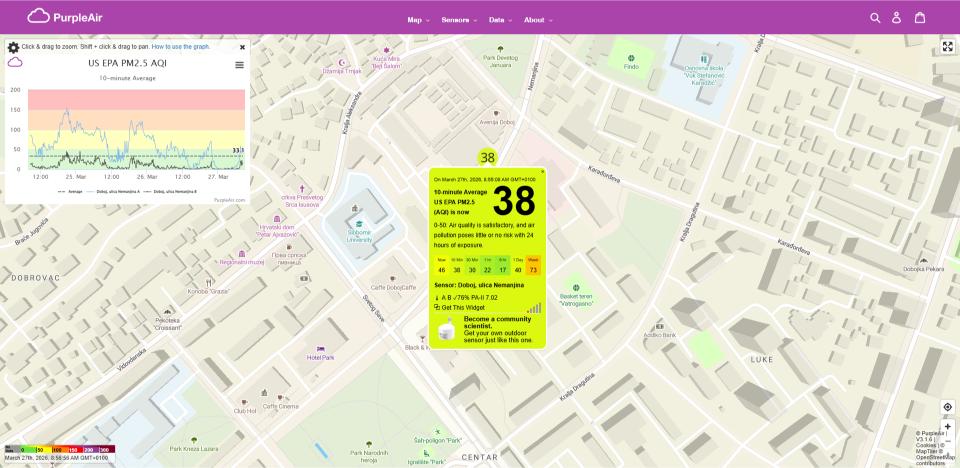960x468 pixels.
Task: Toggle fullscreen map view
Action: (948, 47)
